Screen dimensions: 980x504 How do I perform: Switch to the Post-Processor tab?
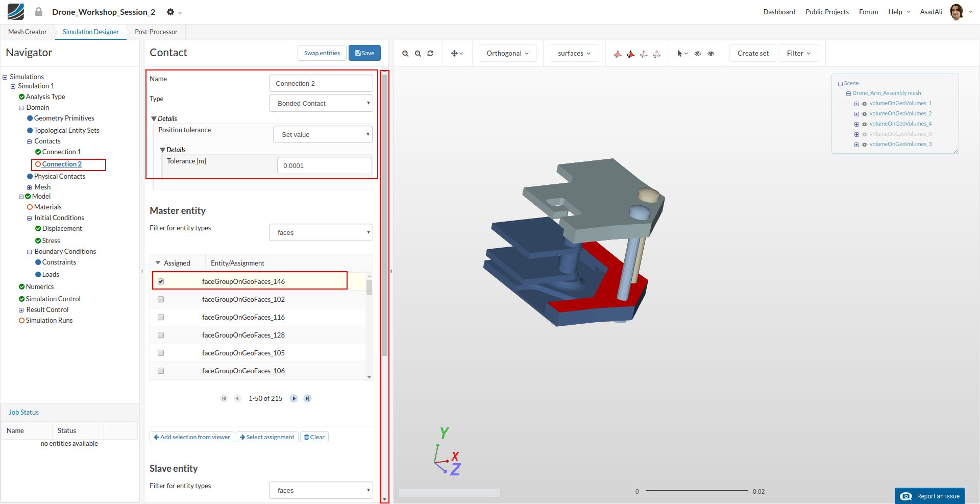click(156, 32)
